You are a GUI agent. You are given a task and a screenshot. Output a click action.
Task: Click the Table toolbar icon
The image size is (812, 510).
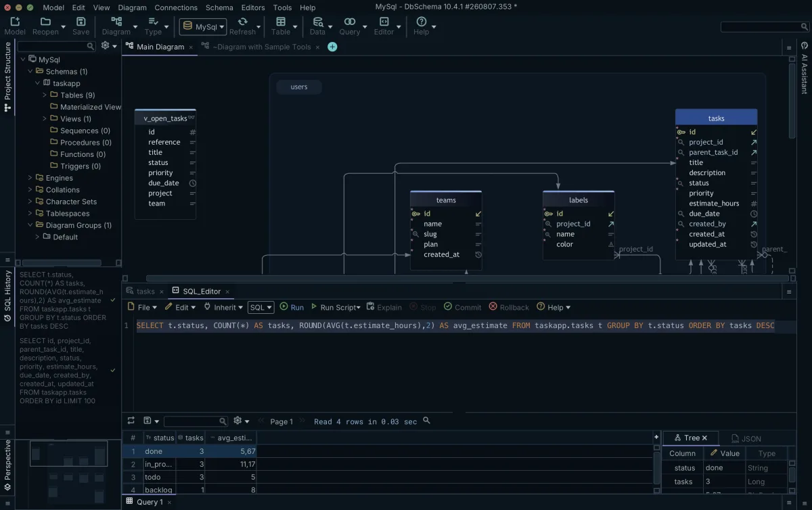(281, 22)
